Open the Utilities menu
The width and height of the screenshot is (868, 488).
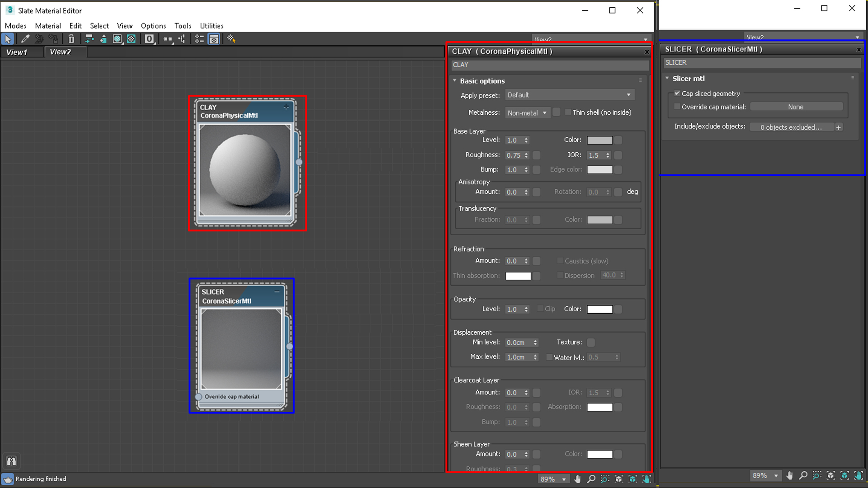coord(211,26)
